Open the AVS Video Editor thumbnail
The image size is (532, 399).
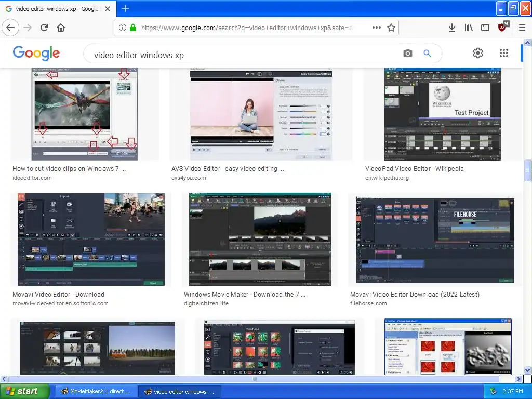(x=261, y=114)
